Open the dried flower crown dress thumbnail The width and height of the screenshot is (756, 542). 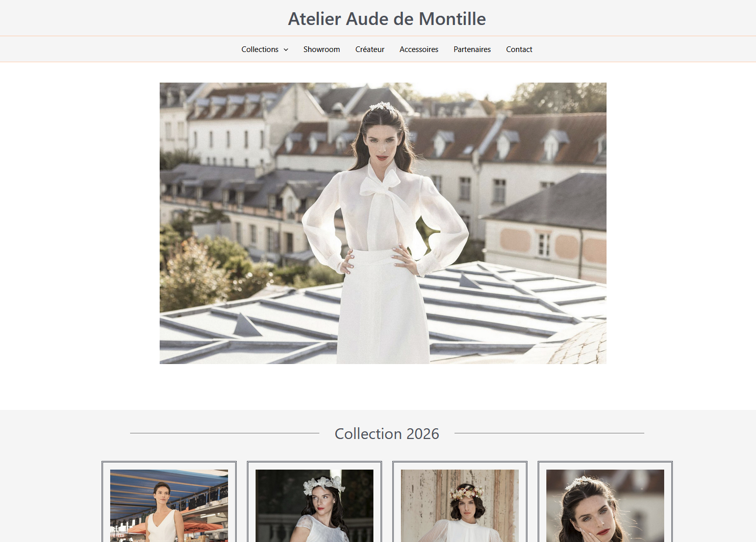(460, 505)
